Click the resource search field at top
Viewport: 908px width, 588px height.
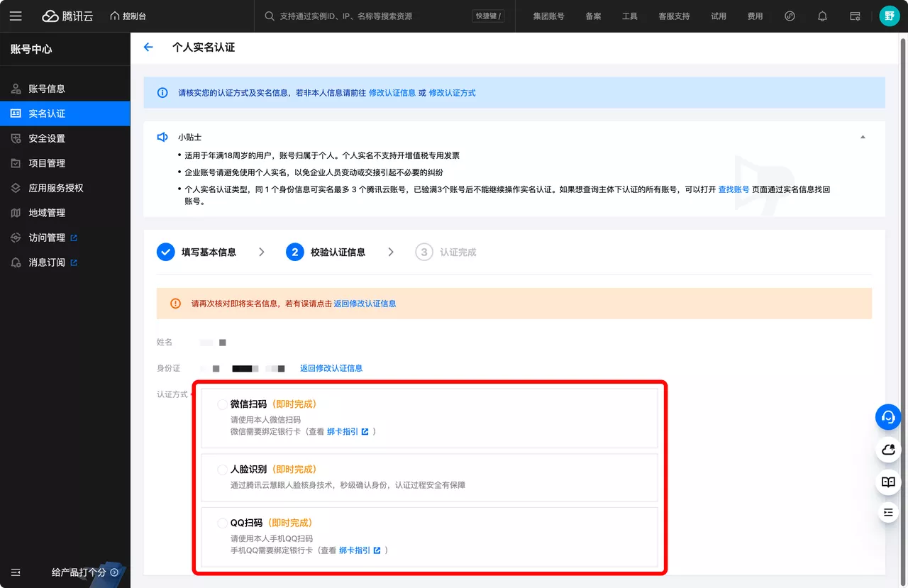point(355,15)
